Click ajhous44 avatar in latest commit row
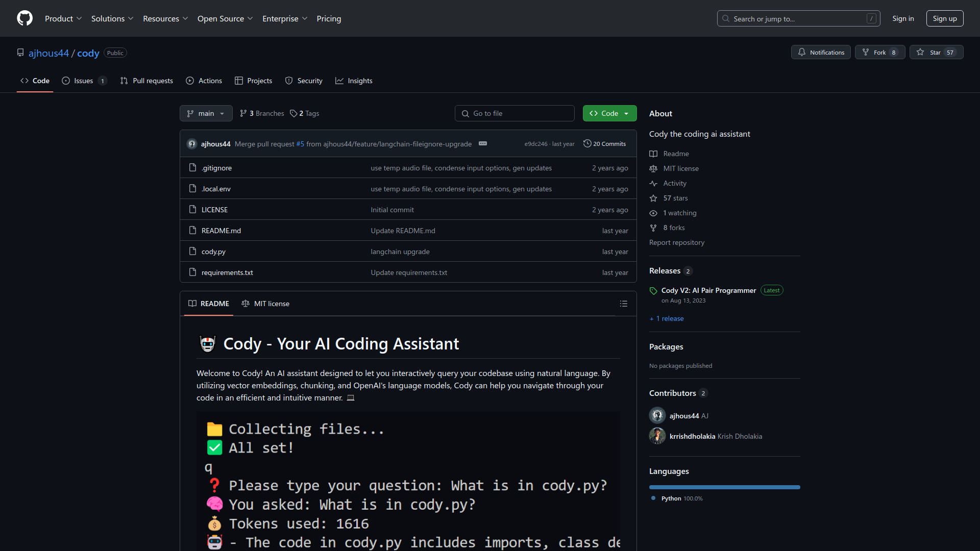 pyautogui.click(x=192, y=144)
